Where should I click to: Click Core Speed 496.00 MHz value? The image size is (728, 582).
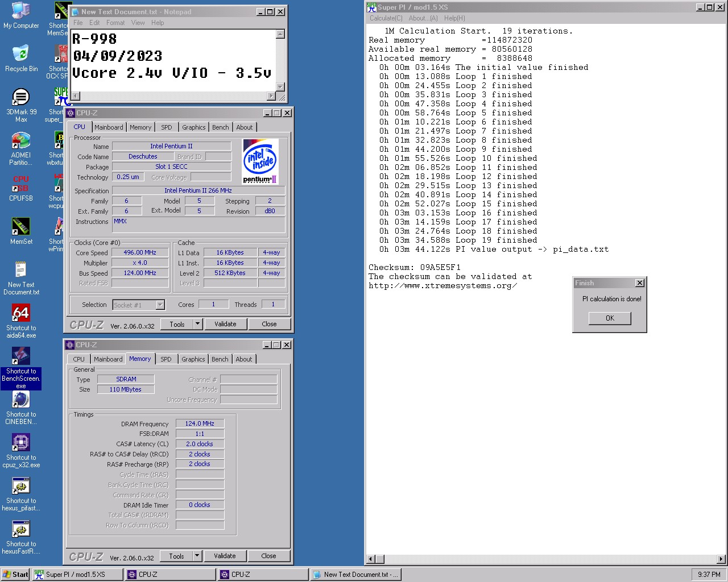click(140, 253)
